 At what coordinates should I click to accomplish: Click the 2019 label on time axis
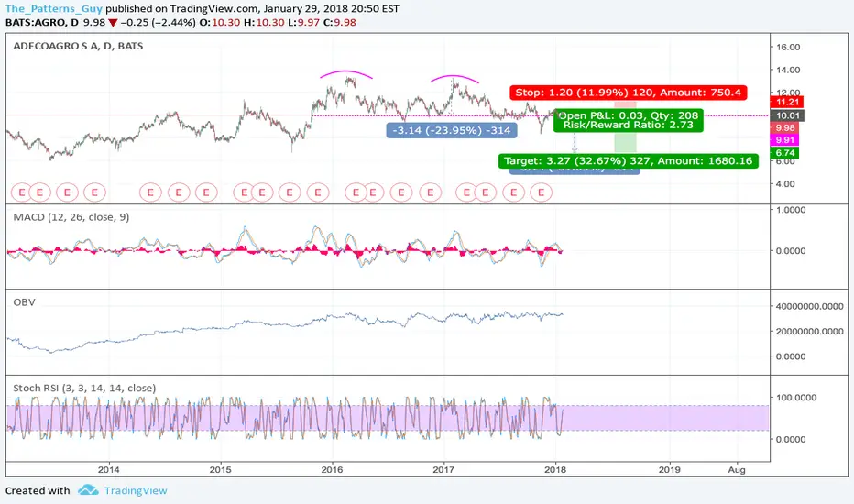tap(670, 470)
